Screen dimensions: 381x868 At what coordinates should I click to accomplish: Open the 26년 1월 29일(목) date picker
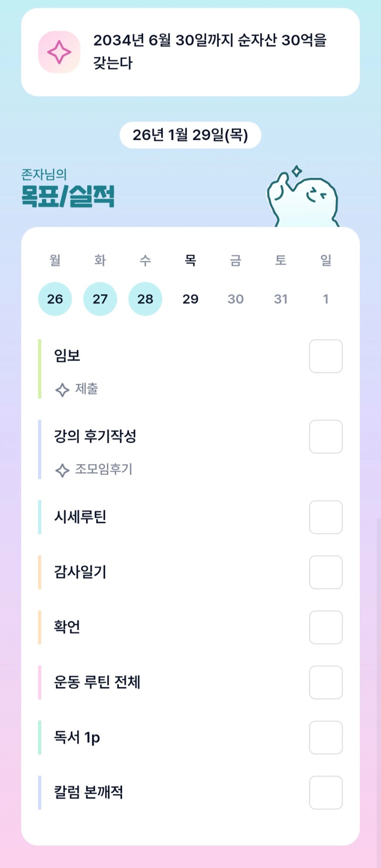[190, 135]
